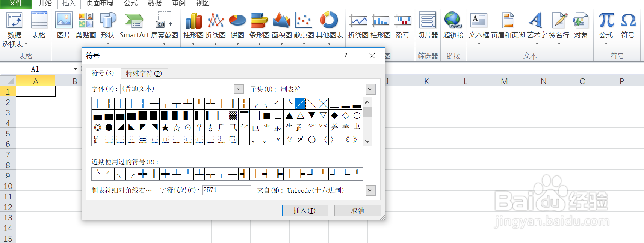Click the Cancel (取消) button
The width and height of the screenshot is (644, 243).
pyautogui.click(x=357, y=210)
